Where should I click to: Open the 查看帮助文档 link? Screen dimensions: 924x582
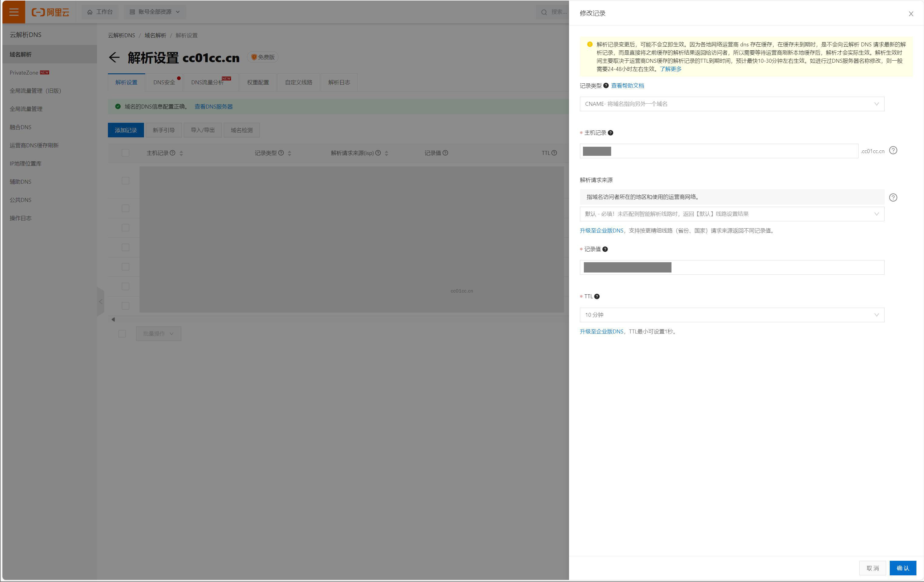pos(628,85)
